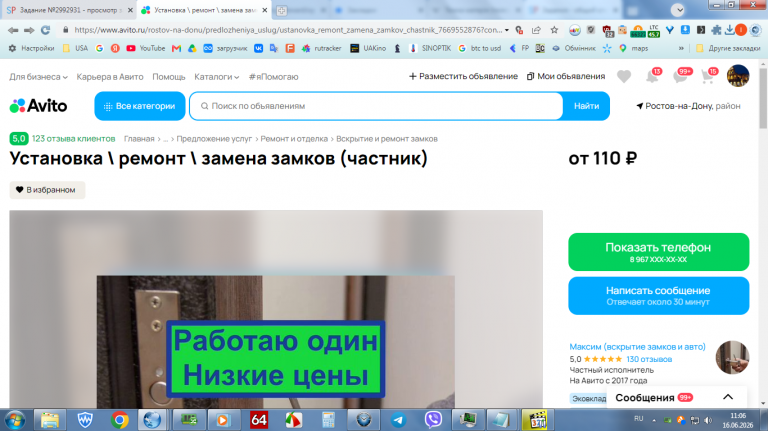Go forward with browser forward arrow
Screen dimensions: 768x431
point(29,30)
